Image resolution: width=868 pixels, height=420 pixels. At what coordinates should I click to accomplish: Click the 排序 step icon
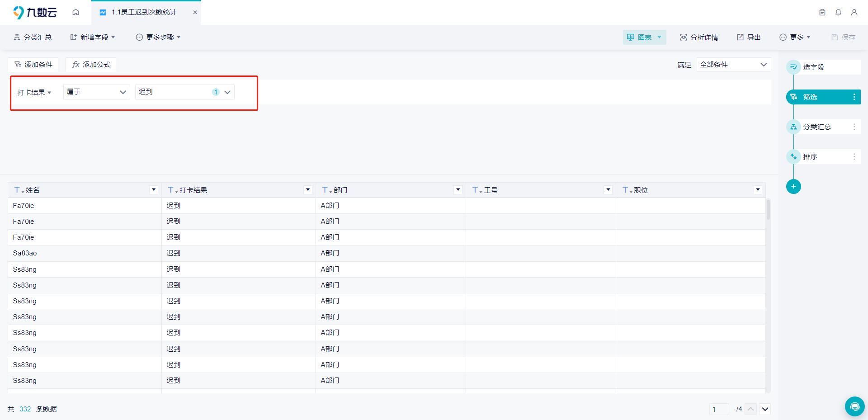pyautogui.click(x=793, y=157)
